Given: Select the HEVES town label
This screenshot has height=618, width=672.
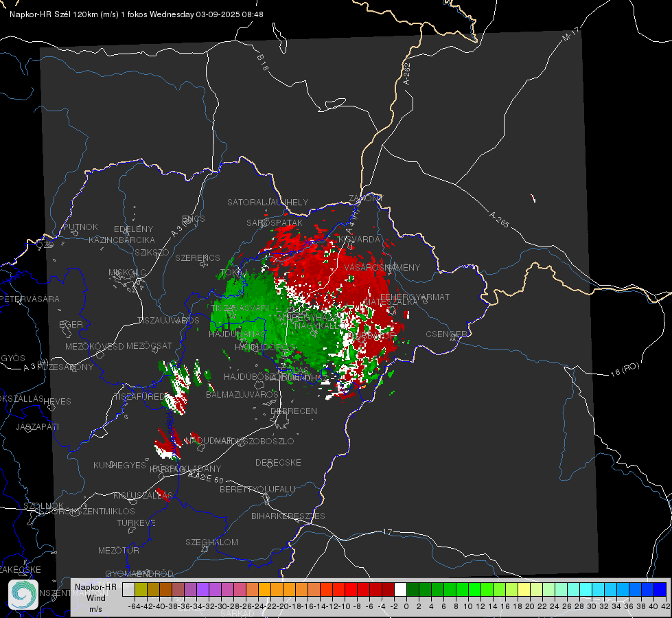Looking at the screenshot, I should coord(57,402).
